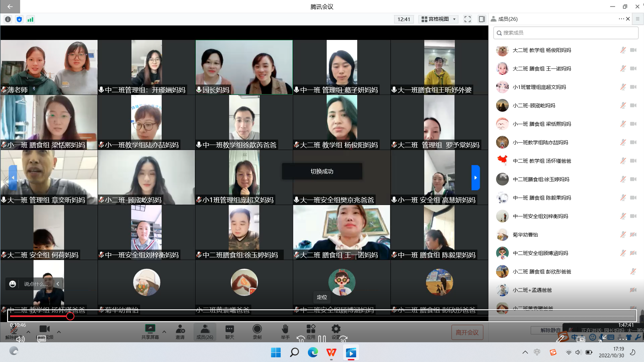Click the 共享屏幕 share screen icon

point(150,329)
